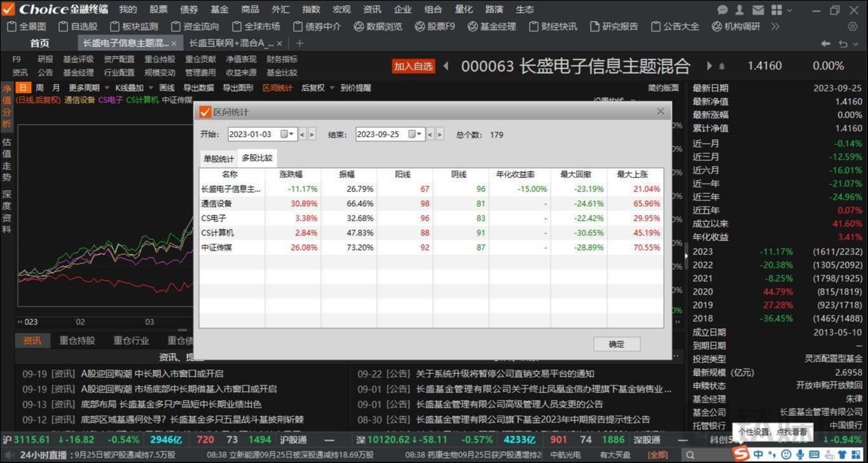This screenshot has height=463, width=868.
Task: Open the 股票 menu
Action: 158,10
